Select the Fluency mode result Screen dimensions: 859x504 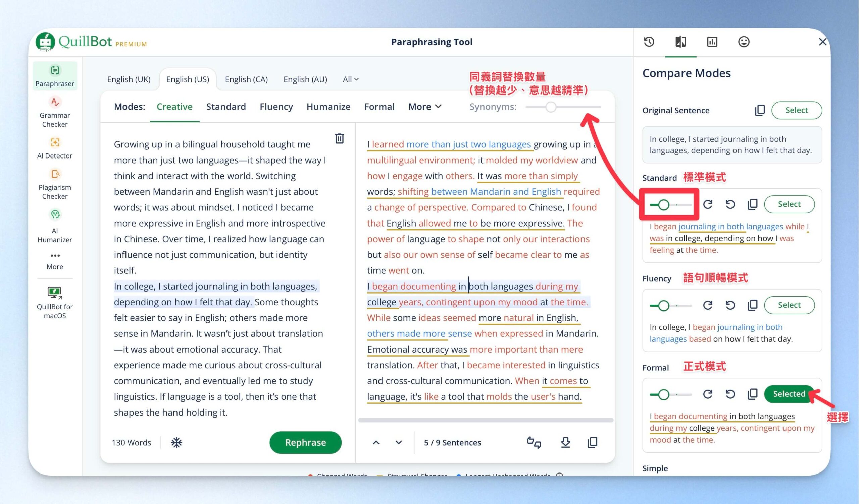[x=789, y=305]
